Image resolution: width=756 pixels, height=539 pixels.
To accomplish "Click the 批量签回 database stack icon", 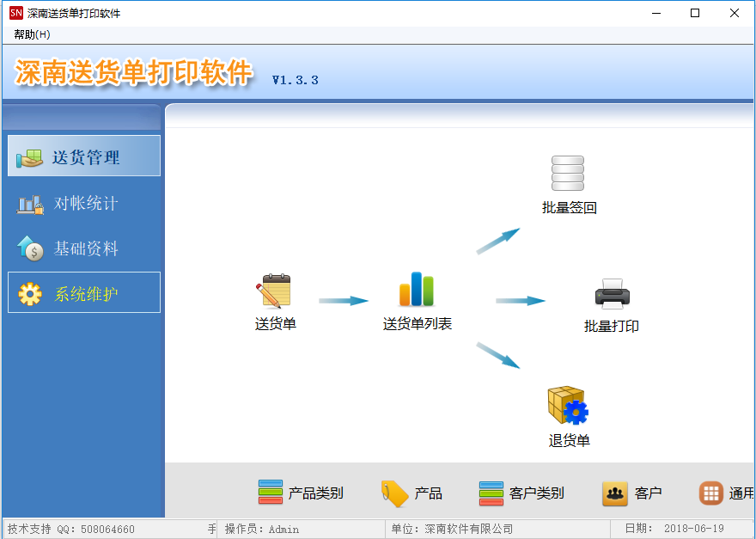I will pos(568,174).
